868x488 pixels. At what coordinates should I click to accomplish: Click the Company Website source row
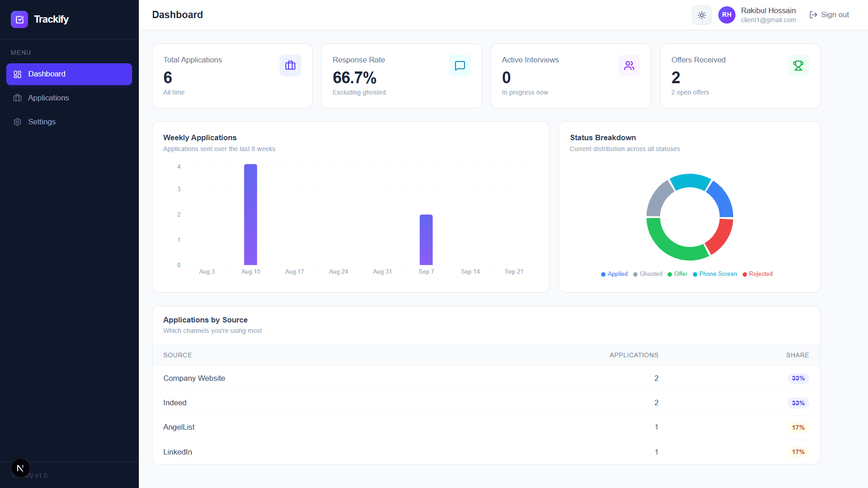click(x=486, y=379)
